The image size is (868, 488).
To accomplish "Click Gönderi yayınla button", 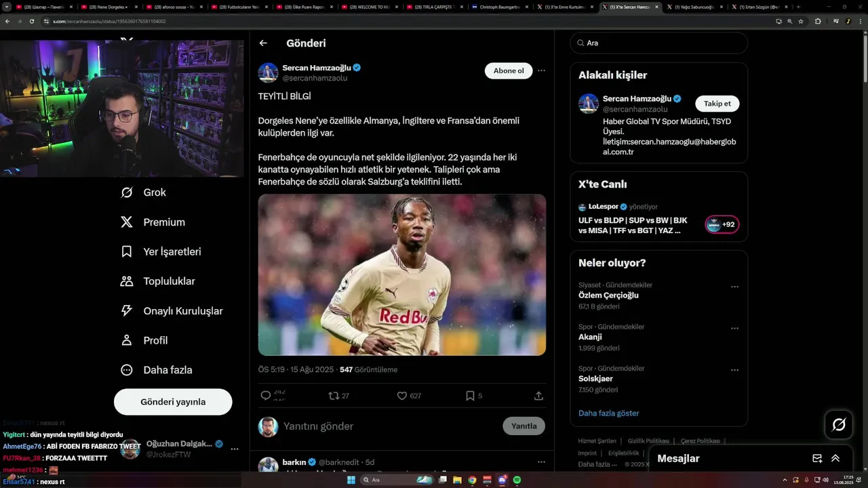I will [x=173, y=402].
